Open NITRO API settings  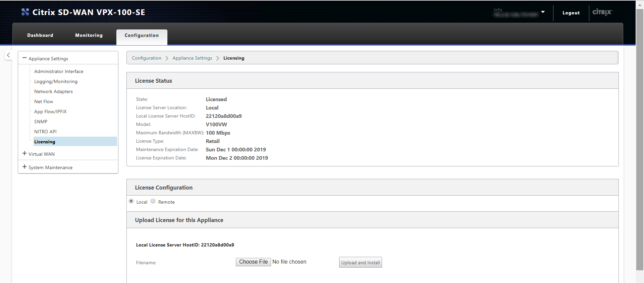(x=45, y=132)
